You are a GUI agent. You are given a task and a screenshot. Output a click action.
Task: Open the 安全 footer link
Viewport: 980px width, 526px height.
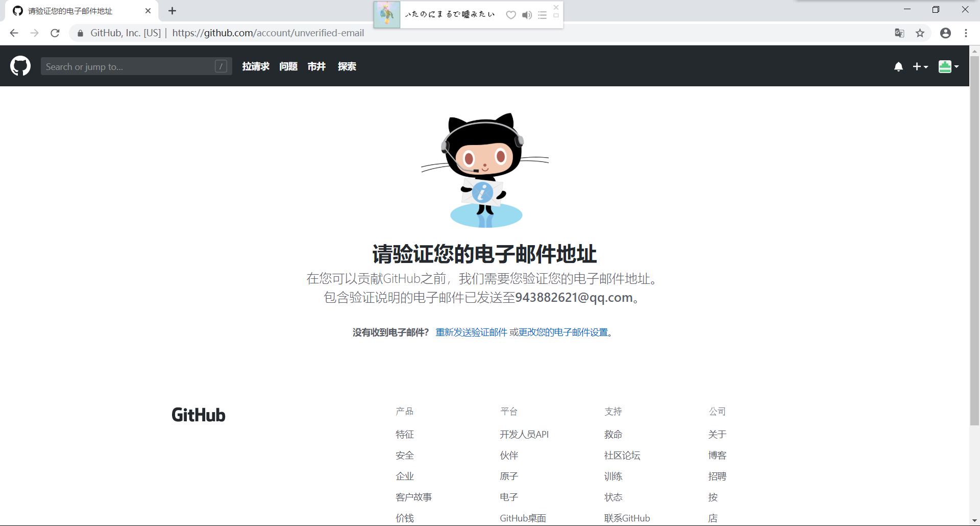tap(405, 455)
